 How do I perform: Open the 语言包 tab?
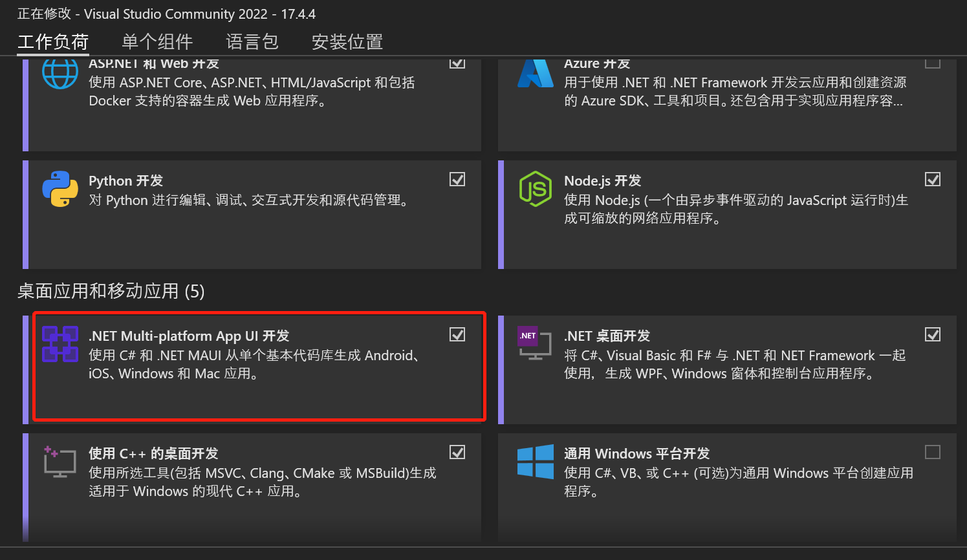252,42
